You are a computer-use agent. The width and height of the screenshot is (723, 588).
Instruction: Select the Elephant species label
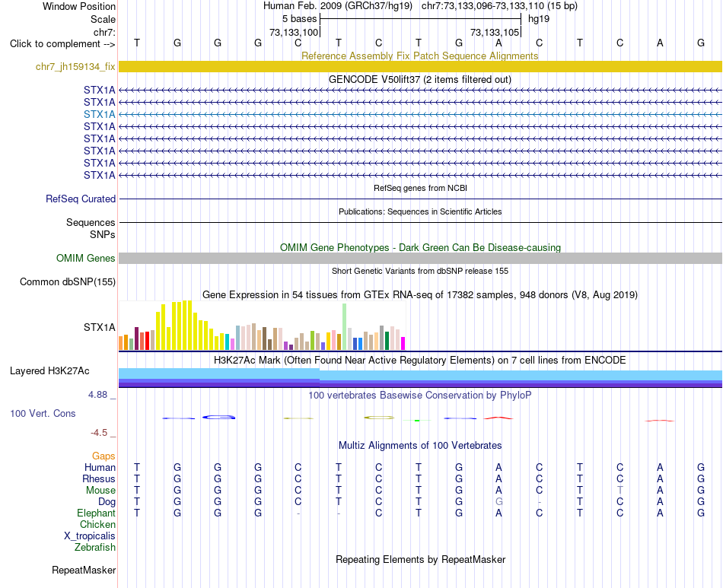pos(96,513)
